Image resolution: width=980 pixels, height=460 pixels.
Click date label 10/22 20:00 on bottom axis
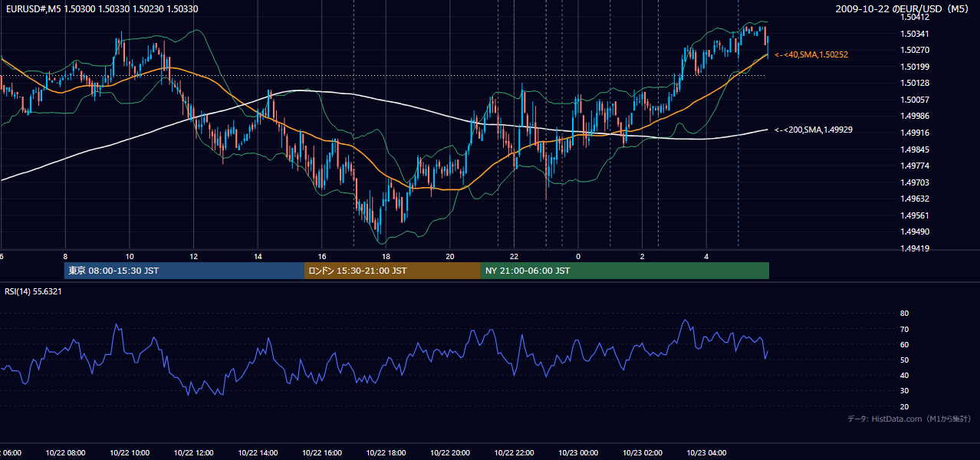click(450, 453)
